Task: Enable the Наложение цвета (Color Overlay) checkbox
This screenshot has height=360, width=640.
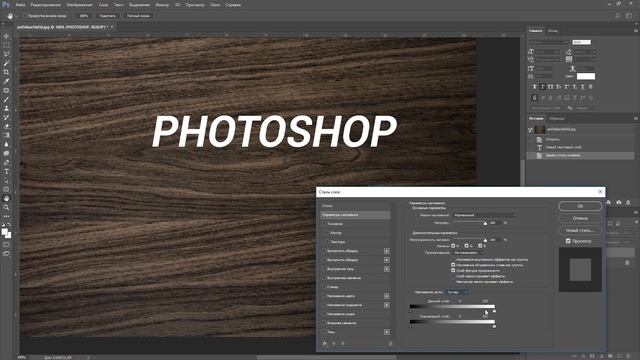Action: click(324, 296)
